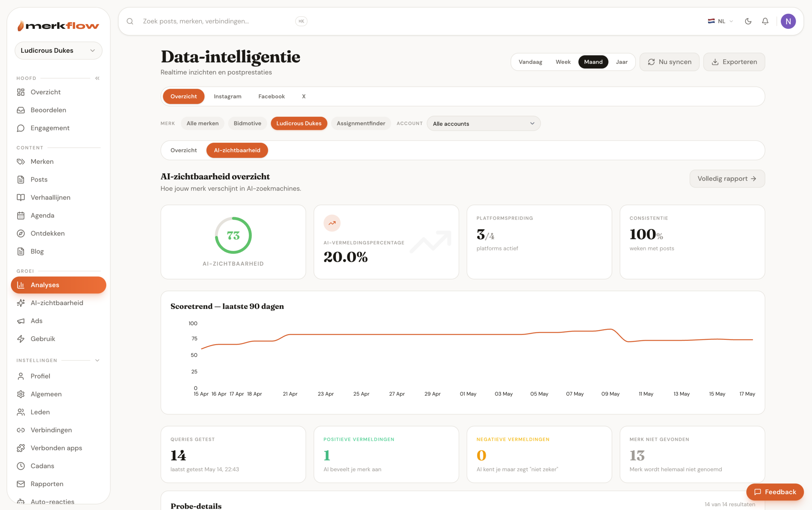Screen dimensions: 812x510
Task: Open notifications bell
Action: point(765,21)
